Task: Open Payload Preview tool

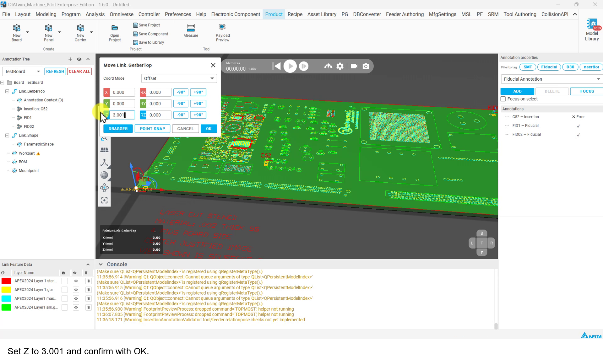Action: 223,32
